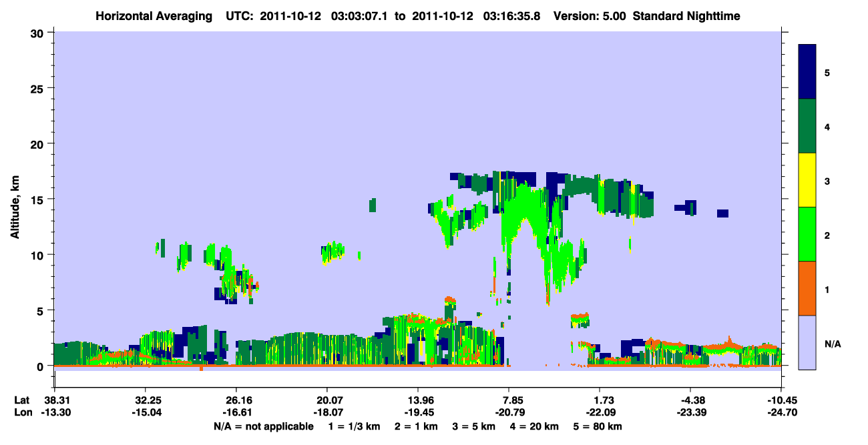The width and height of the screenshot is (868, 445).
Task: Click latitude value 32.25
Action: pyautogui.click(x=145, y=400)
